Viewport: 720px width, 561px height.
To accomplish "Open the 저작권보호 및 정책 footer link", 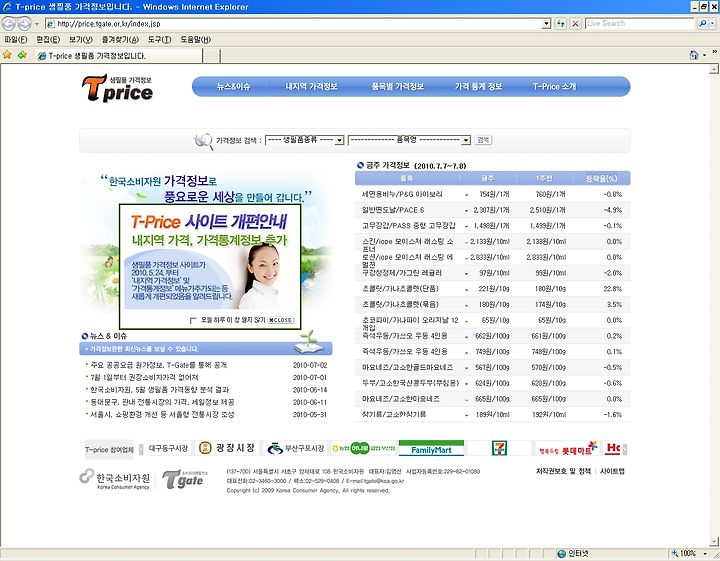I will point(563,471).
